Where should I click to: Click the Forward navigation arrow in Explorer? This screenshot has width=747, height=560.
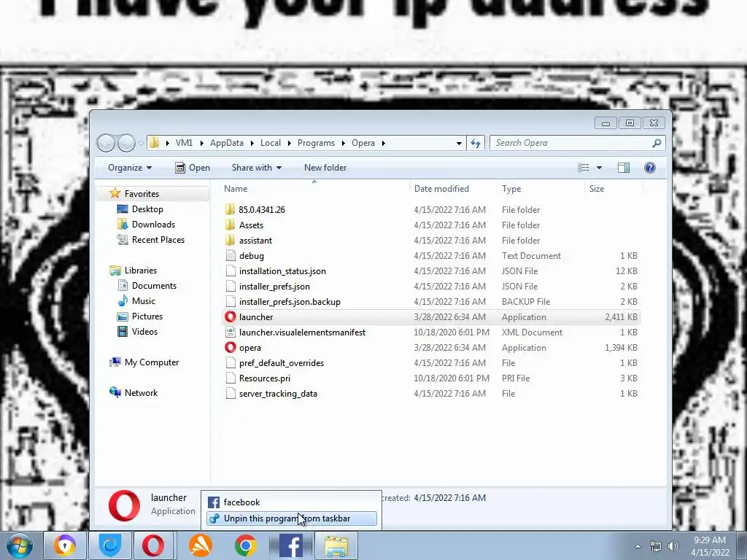[x=126, y=143]
